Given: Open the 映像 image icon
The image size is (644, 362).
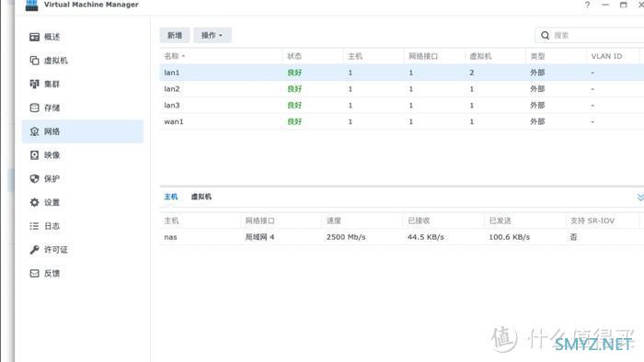Looking at the screenshot, I should [x=35, y=155].
